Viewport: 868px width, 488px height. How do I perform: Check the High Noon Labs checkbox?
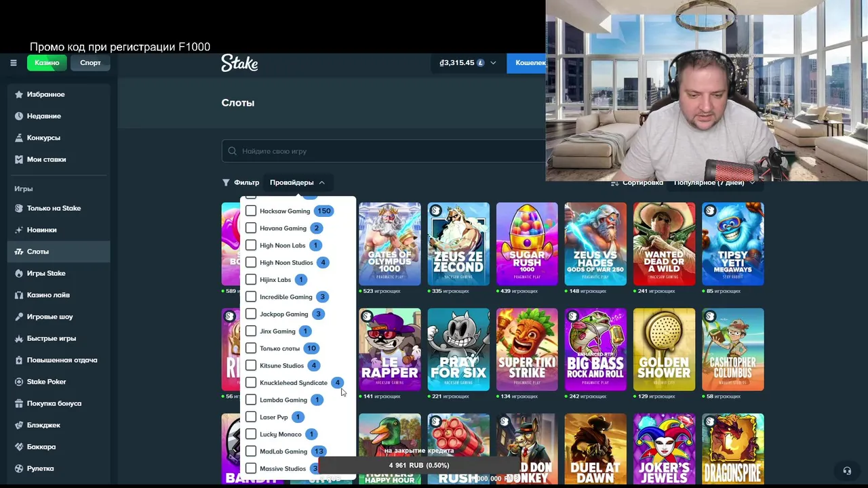251,245
